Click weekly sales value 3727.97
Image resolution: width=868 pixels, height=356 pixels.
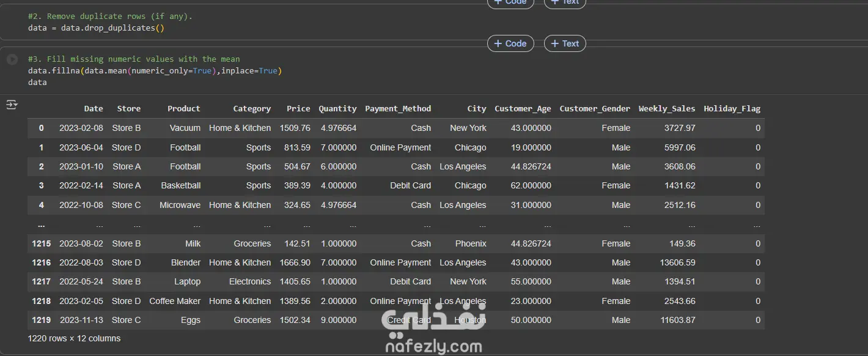tap(680, 128)
